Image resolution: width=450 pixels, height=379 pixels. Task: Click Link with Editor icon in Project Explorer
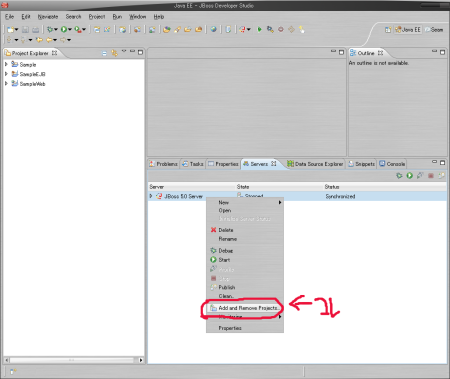click(x=114, y=53)
